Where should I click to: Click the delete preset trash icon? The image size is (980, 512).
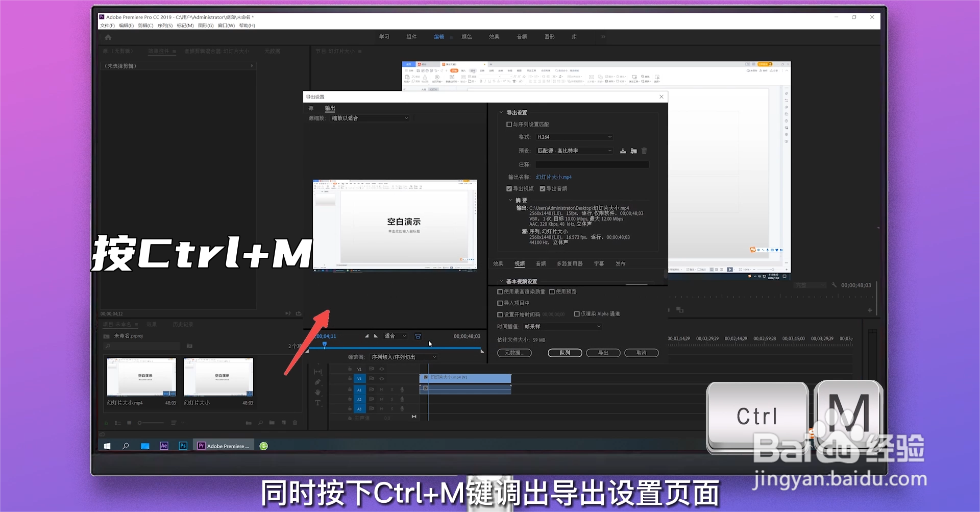point(644,151)
